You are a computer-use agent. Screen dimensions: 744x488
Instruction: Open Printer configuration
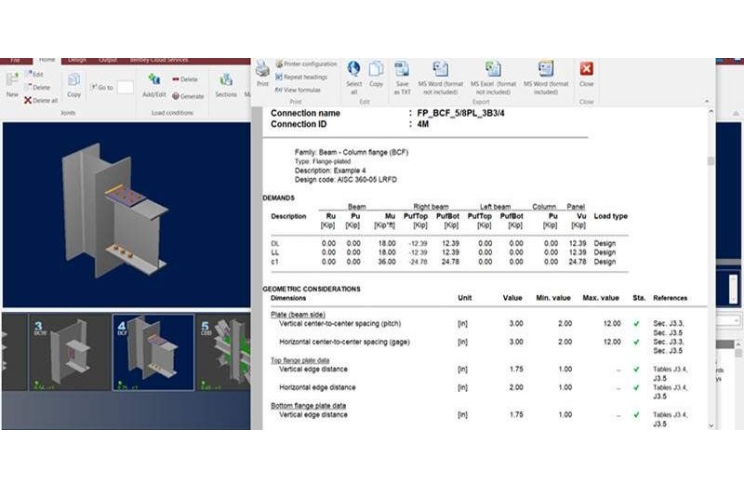pyautogui.click(x=307, y=64)
